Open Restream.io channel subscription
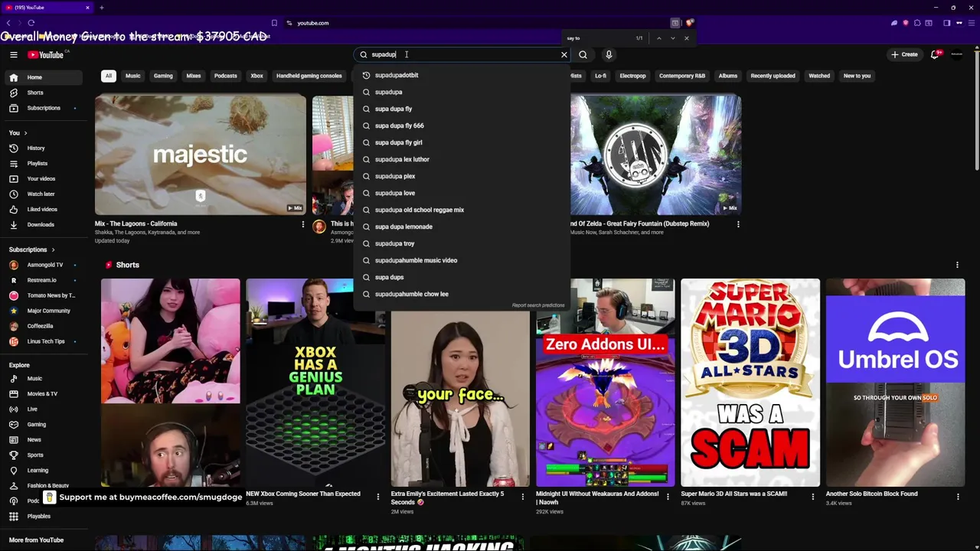This screenshot has height=551, width=980. [x=44, y=280]
